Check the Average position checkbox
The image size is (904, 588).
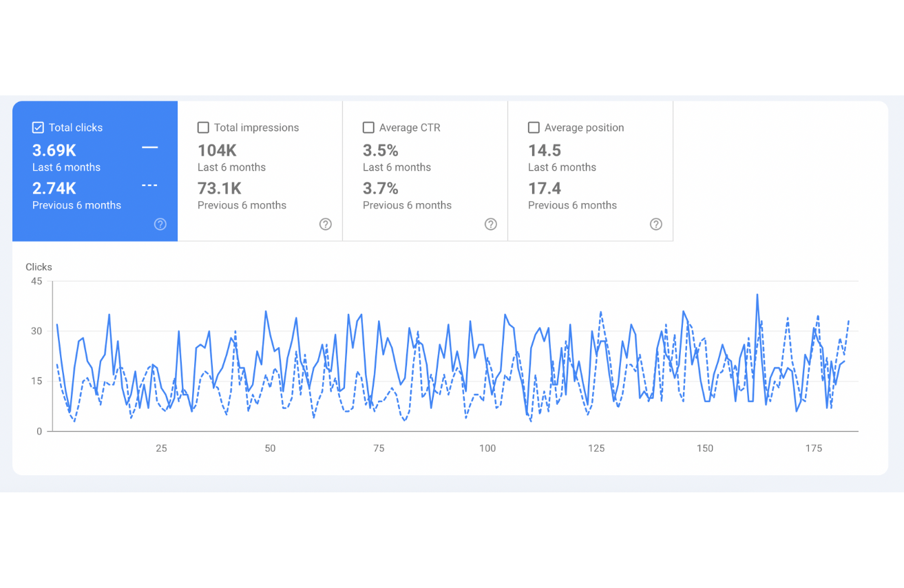534,127
